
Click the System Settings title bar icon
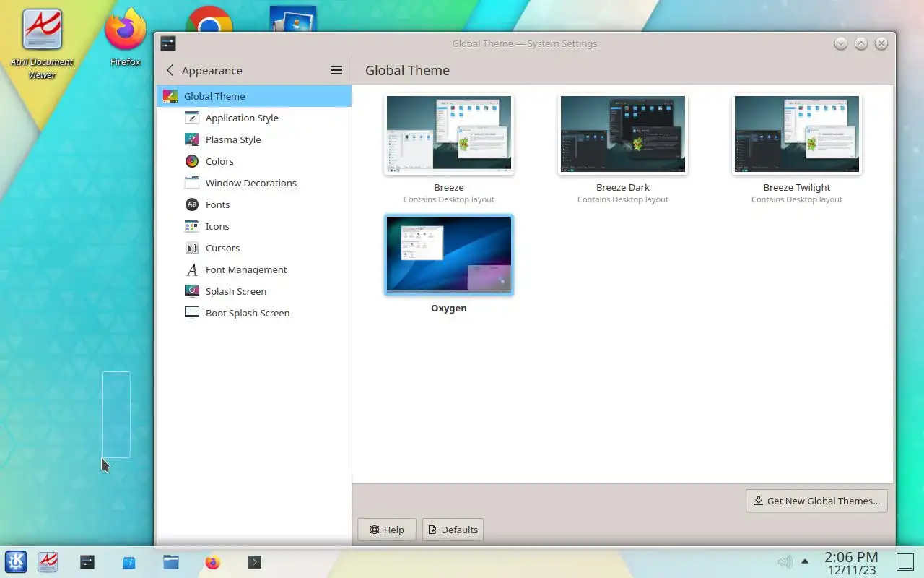tap(168, 43)
